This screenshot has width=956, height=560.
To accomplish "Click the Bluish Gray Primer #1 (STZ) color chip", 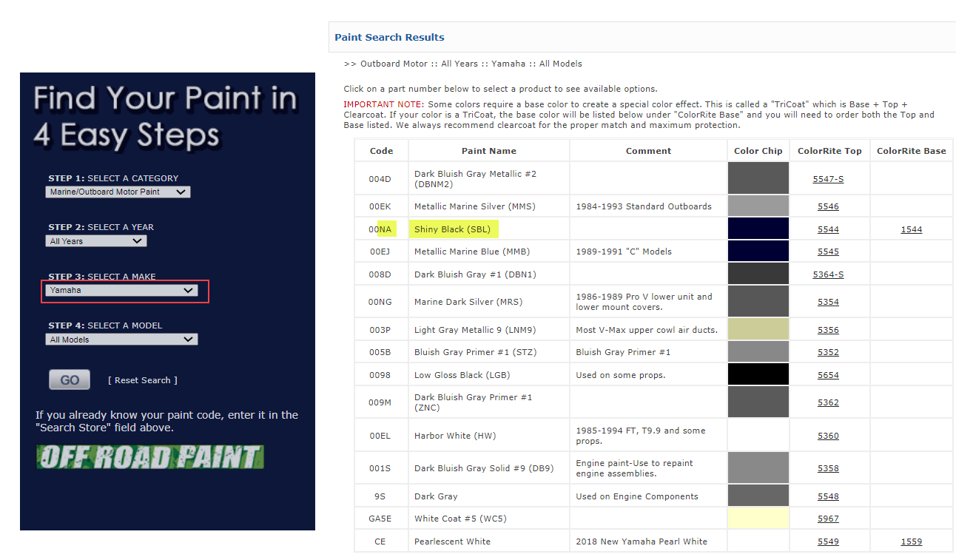I will 758,352.
